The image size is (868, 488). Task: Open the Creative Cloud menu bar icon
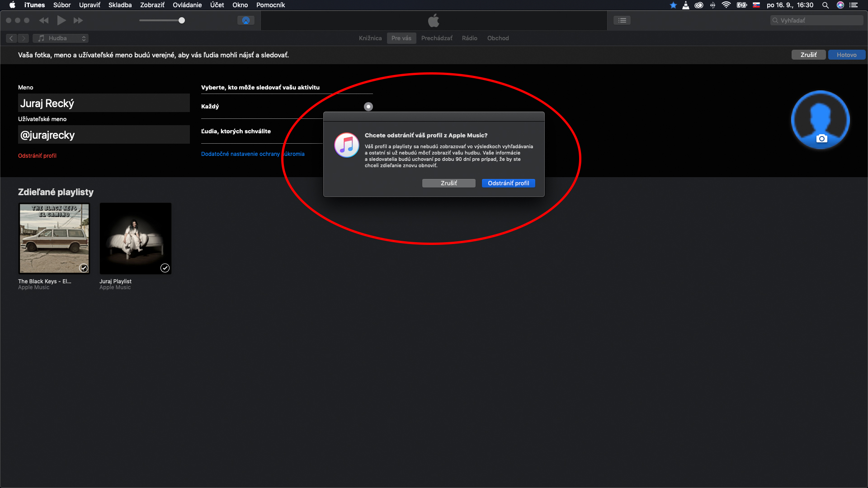699,5
